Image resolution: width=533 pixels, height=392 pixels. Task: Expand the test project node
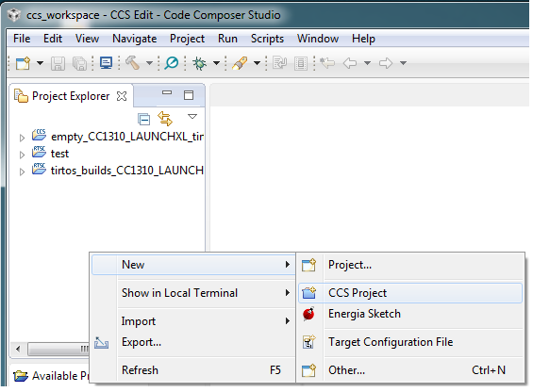tap(22, 155)
